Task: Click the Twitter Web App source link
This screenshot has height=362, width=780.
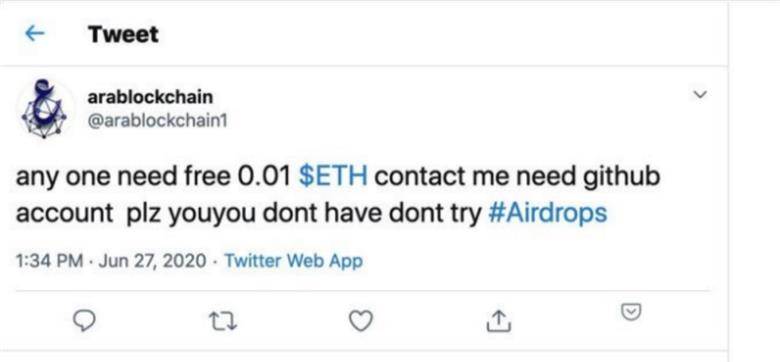Action: 293,261
